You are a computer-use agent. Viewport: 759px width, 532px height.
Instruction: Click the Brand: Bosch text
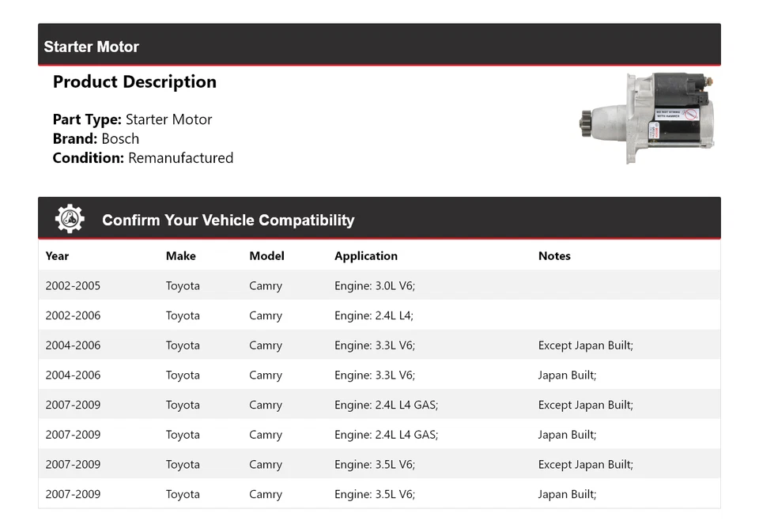[x=96, y=139]
